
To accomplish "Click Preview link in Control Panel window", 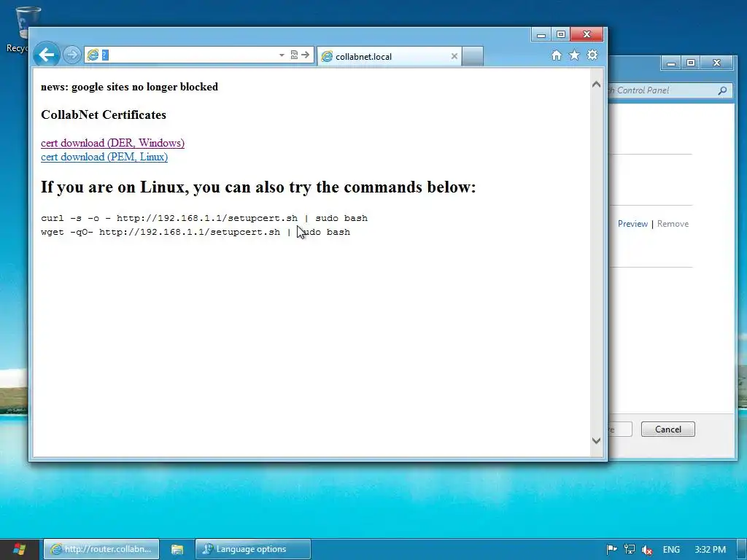I will 632,224.
